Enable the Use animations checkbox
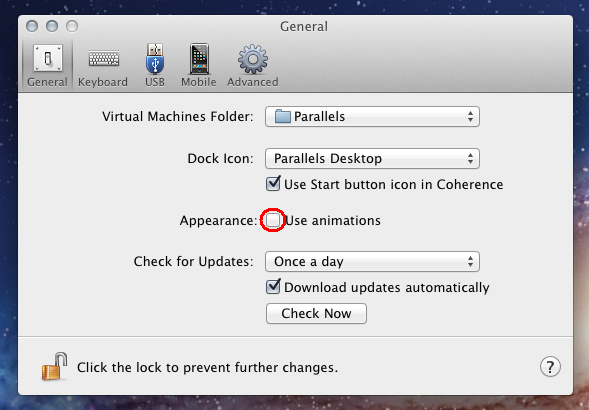 pyautogui.click(x=273, y=220)
